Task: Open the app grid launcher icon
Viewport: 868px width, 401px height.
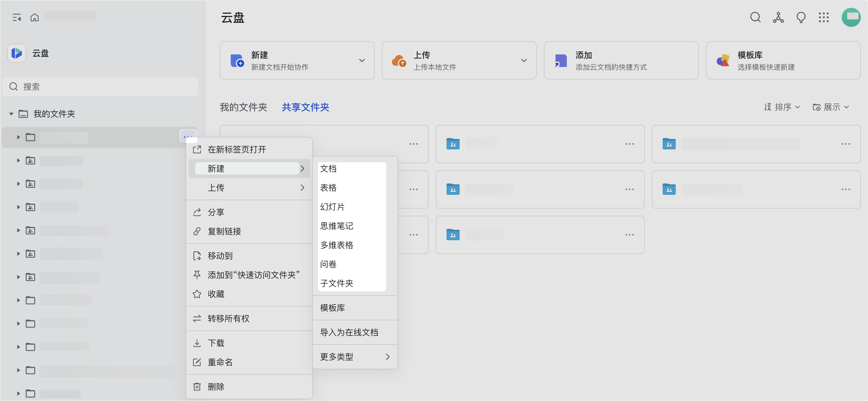Action: [x=824, y=17]
